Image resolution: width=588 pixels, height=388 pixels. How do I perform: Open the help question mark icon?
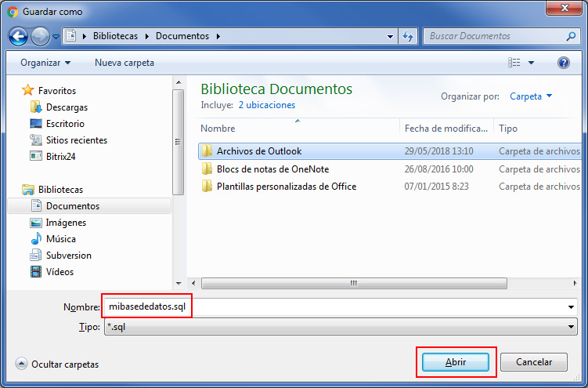563,62
